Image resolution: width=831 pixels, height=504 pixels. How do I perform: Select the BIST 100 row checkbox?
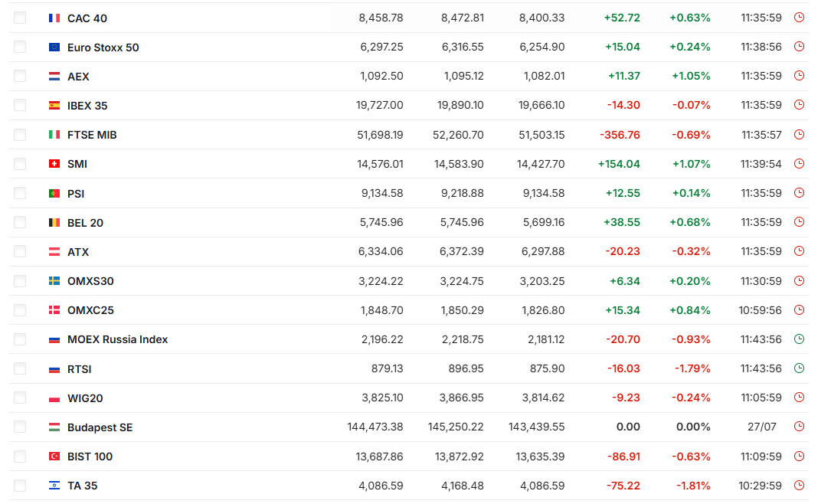(x=20, y=457)
